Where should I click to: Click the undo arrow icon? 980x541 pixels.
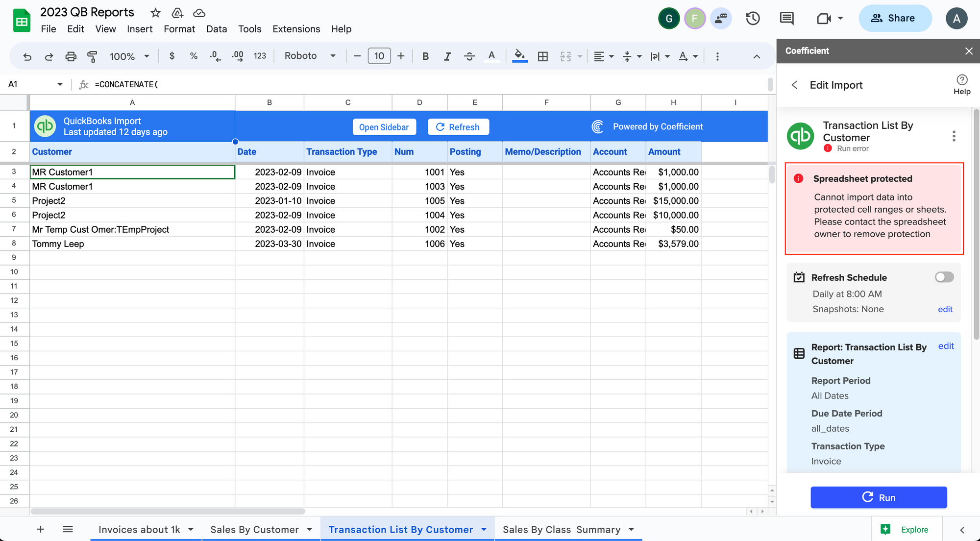[x=27, y=56]
